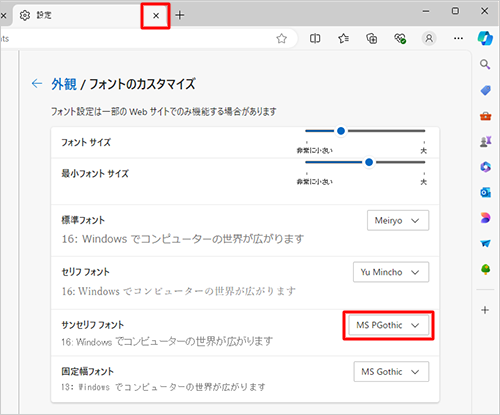Adjust the 最小フォント サイズ slider handle
The width and height of the screenshot is (500, 415).
[369, 162]
